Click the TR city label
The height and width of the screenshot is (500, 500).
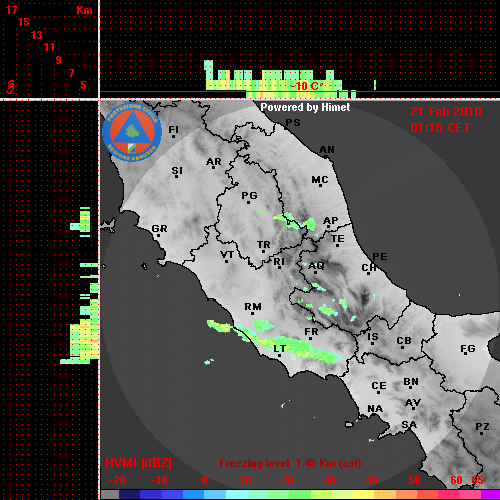264,245
